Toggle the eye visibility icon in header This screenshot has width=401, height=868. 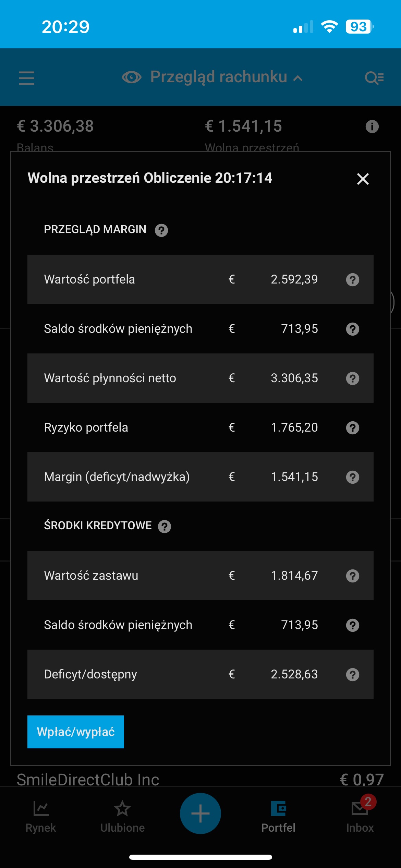point(132,77)
